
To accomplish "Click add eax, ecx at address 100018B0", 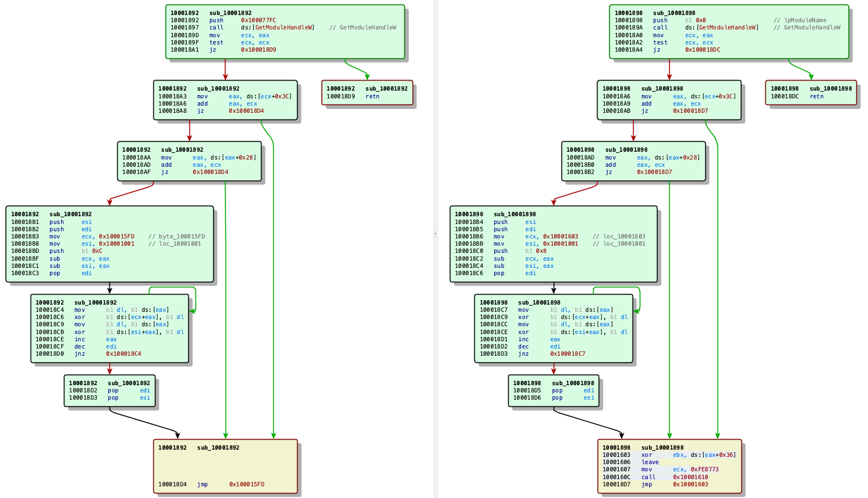I will (x=615, y=165).
